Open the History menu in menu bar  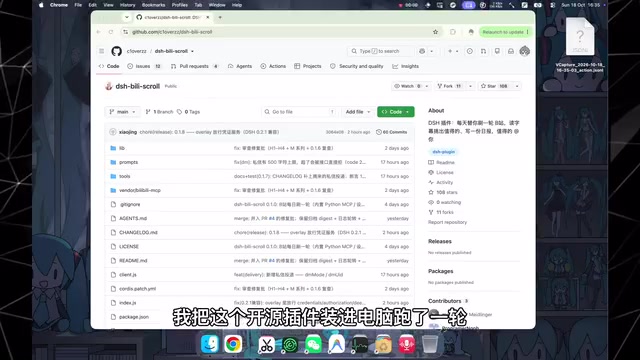click(127, 5)
